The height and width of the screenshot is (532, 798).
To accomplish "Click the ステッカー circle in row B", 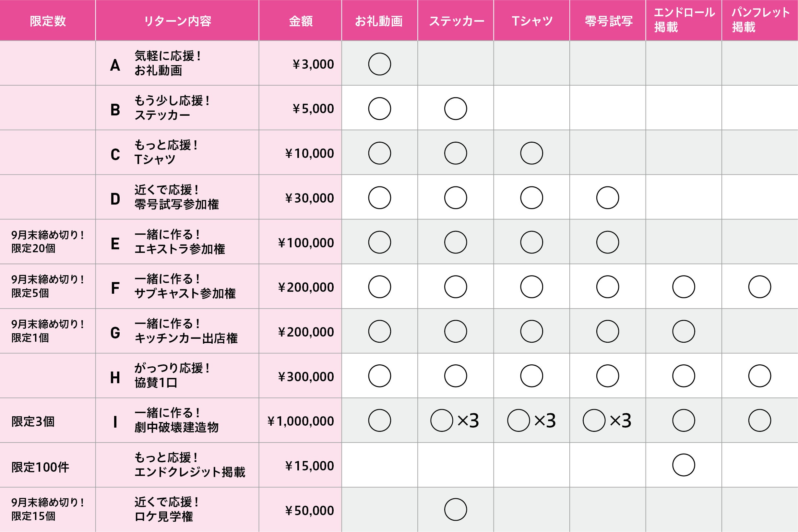I will [x=455, y=109].
